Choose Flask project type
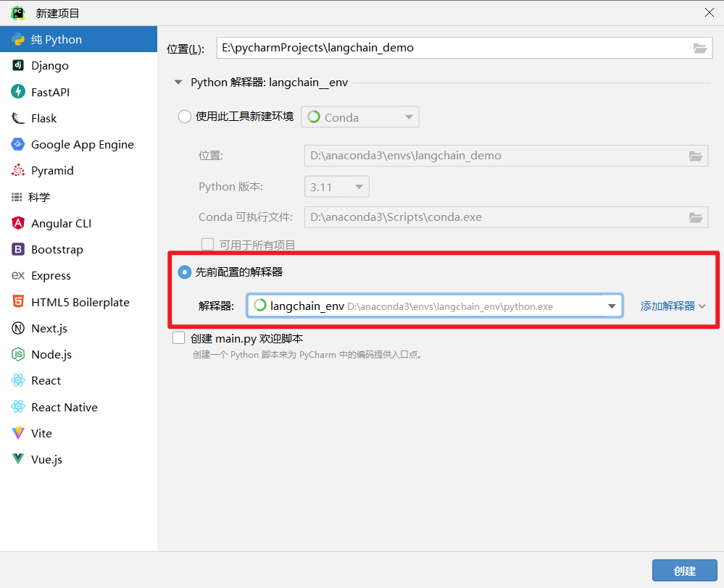 click(x=78, y=118)
